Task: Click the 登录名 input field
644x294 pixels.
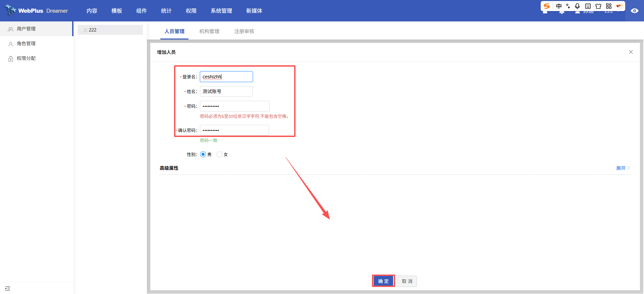Action: pos(226,77)
